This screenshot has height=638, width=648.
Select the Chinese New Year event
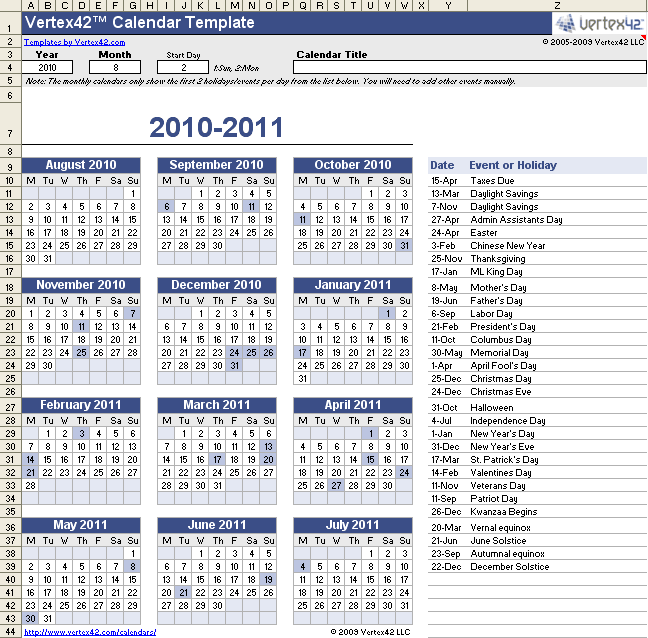coord(507,246)
